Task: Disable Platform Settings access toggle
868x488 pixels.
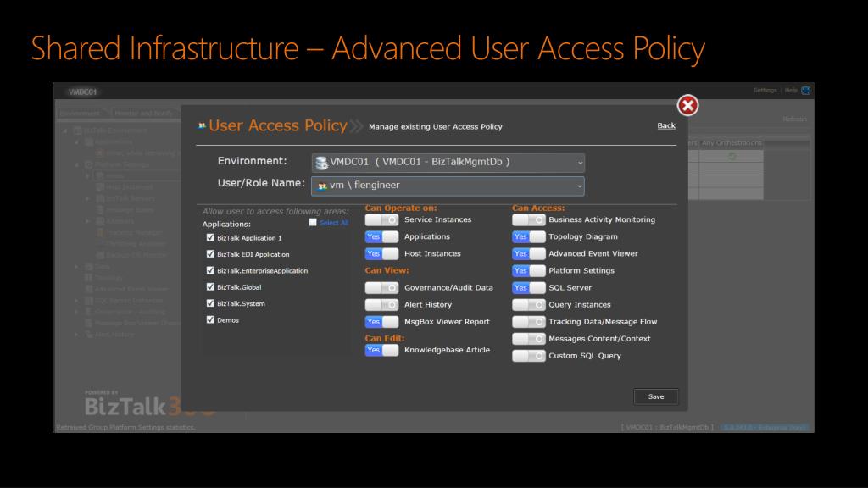Action: click(529, 271)
